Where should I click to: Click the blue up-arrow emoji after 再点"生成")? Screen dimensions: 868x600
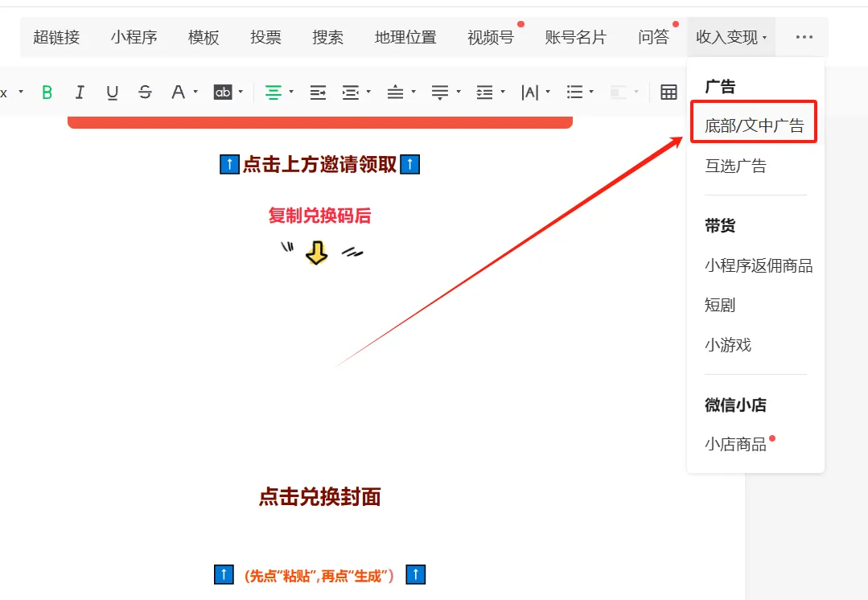[416, 574]
